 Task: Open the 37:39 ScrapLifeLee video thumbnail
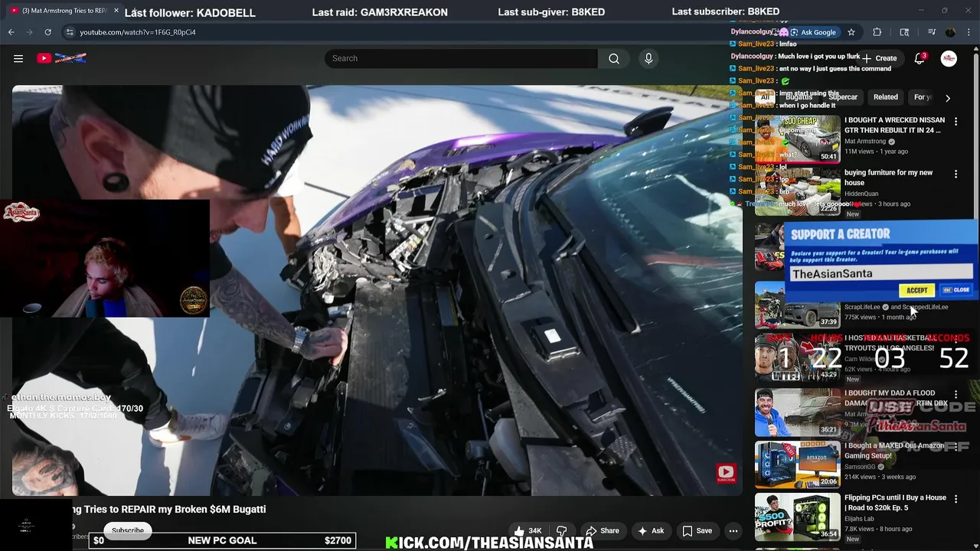[x=797, y=305]
